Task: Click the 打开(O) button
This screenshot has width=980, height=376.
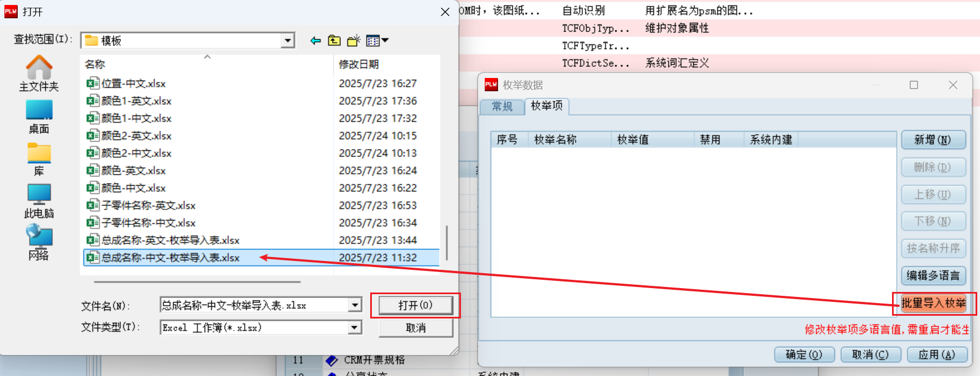Action: click(416, 305)
